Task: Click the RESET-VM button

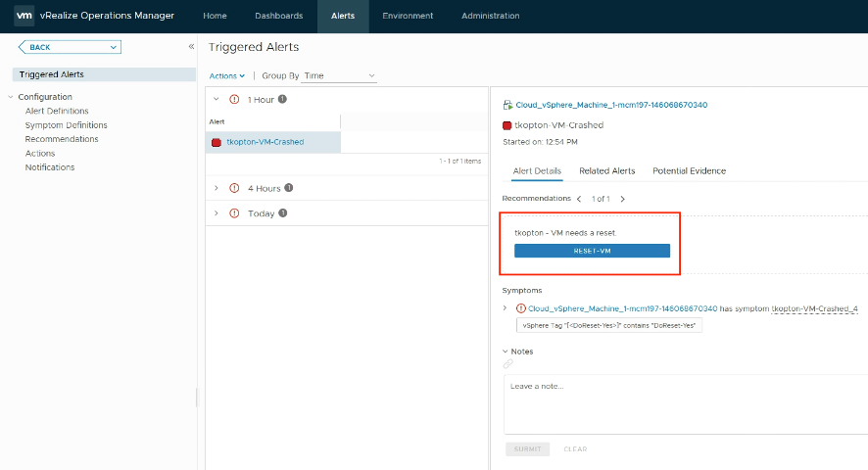Action: click(592, 251)
